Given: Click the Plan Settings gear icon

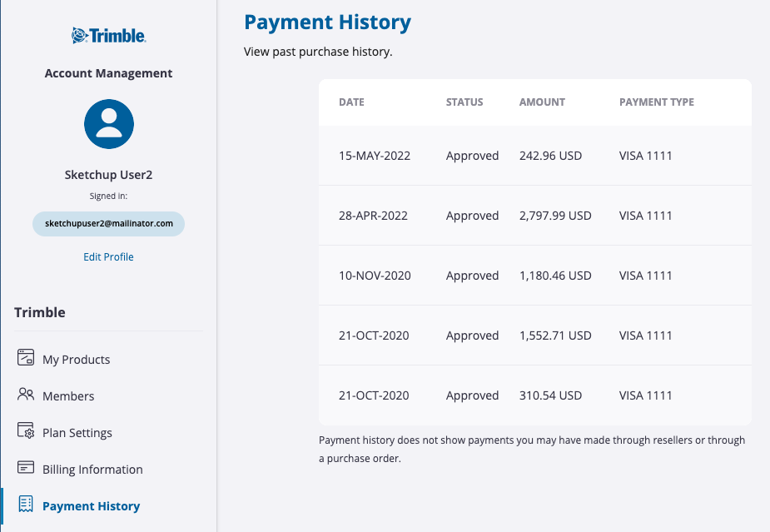Looking at the screenshot, I should 26,430.
